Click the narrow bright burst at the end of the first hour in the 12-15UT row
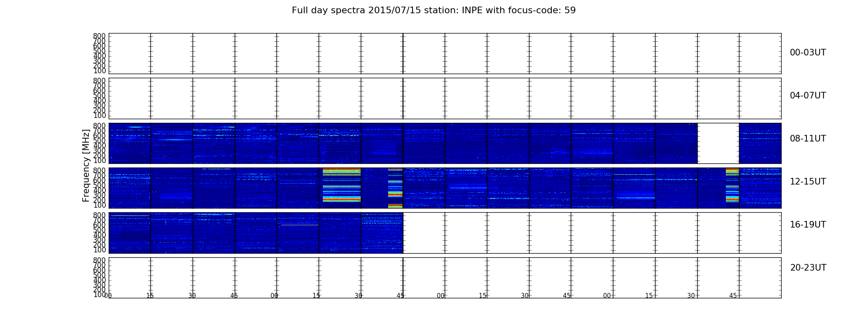Image resolution: width=868 pixels, height=331 pixels. (x=395, y=188)
